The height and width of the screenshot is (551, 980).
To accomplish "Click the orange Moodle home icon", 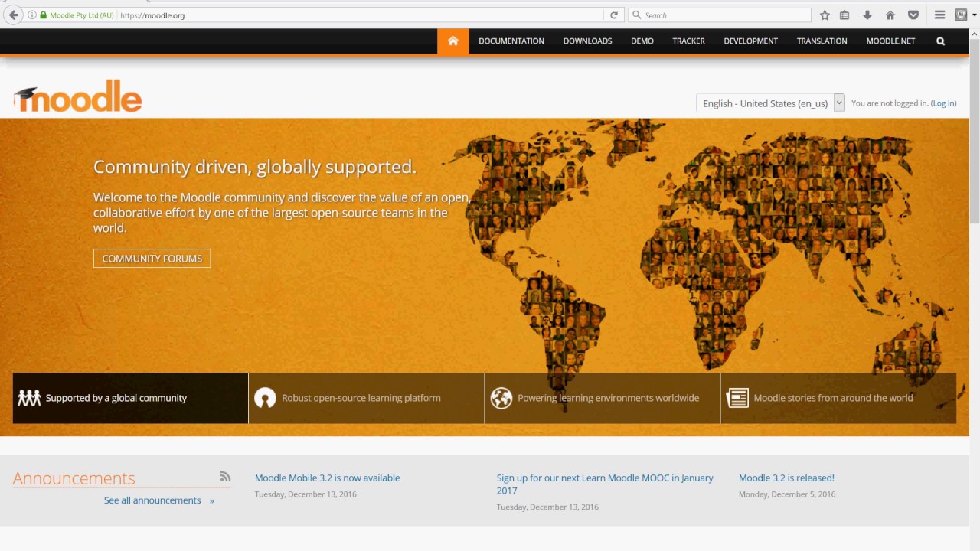I will pyautogui.click(x=453, y=41).
